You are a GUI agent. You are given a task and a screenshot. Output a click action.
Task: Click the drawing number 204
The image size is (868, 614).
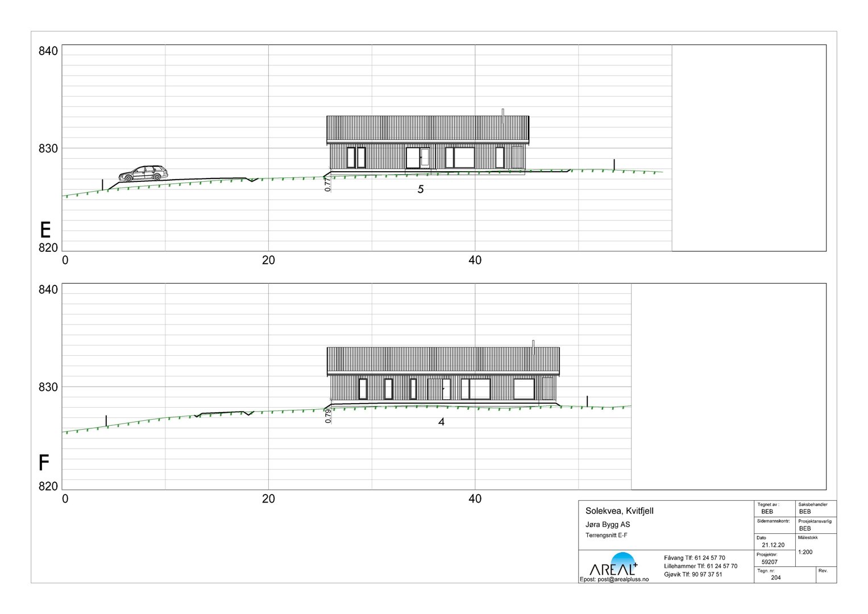point(775,578)
